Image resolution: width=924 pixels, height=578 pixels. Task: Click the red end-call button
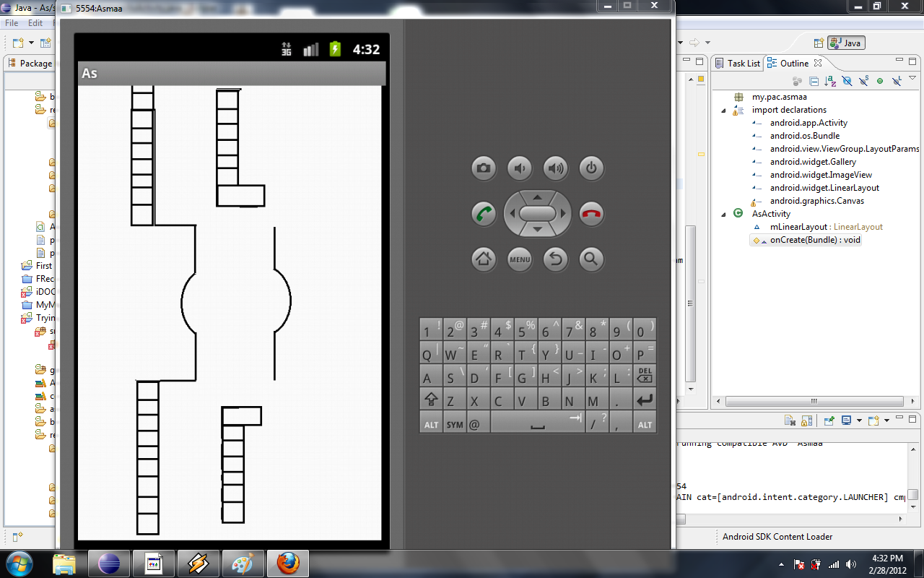(x=591, y=214)
